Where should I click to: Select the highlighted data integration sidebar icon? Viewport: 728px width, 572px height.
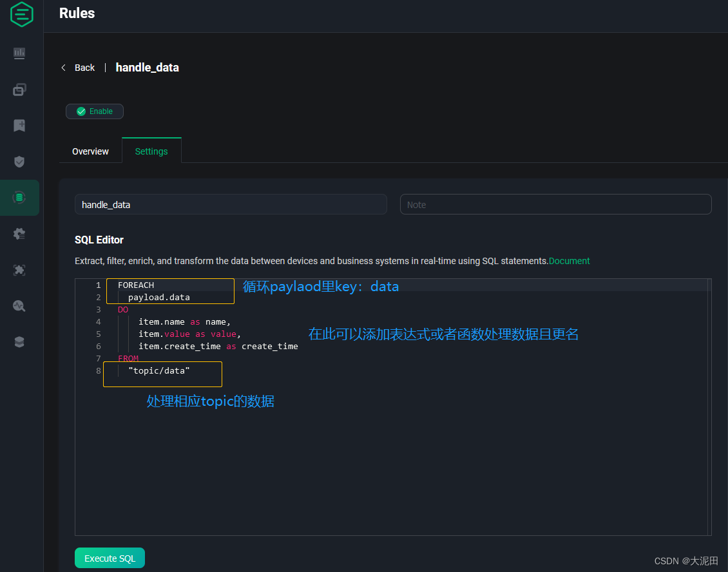point(19,198)
